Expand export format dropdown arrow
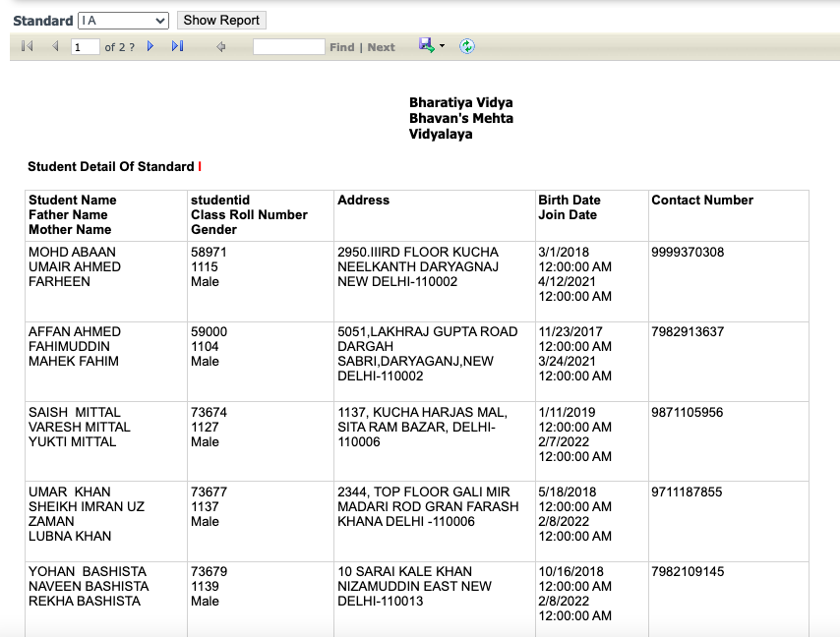 442,46
